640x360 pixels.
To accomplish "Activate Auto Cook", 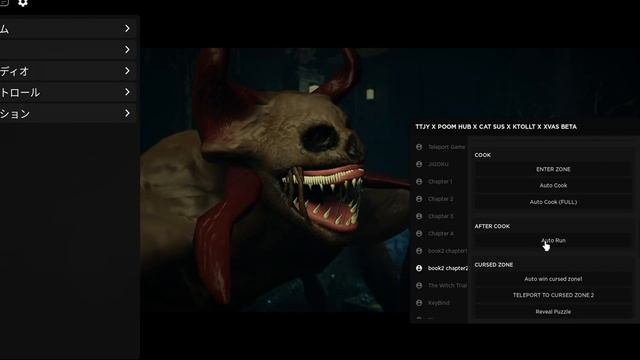I will 553,185.
